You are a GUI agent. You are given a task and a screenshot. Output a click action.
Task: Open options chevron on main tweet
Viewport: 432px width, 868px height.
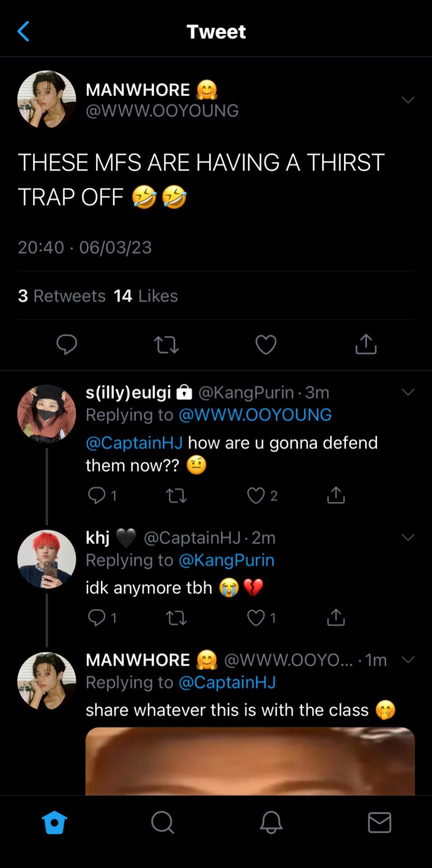[x=408, y=100]
